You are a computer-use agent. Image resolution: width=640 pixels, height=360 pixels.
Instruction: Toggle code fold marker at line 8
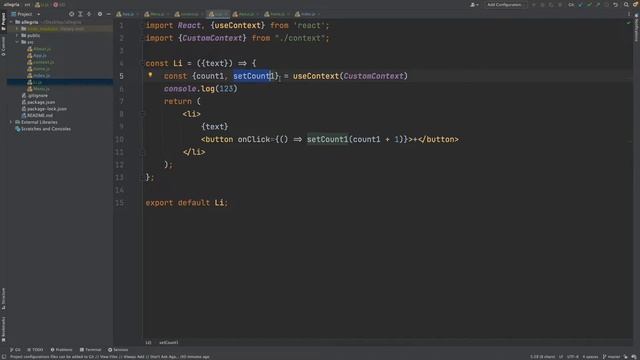[x=143, y=114]
